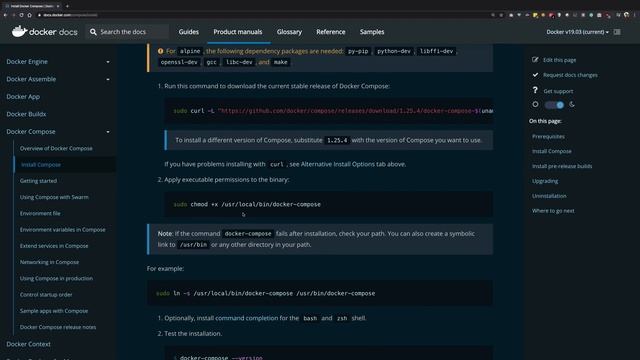The width and height of the screenshot is (640, 360).
Task: Jump to Install pre-release builds section
Action: tap(562, 166)
